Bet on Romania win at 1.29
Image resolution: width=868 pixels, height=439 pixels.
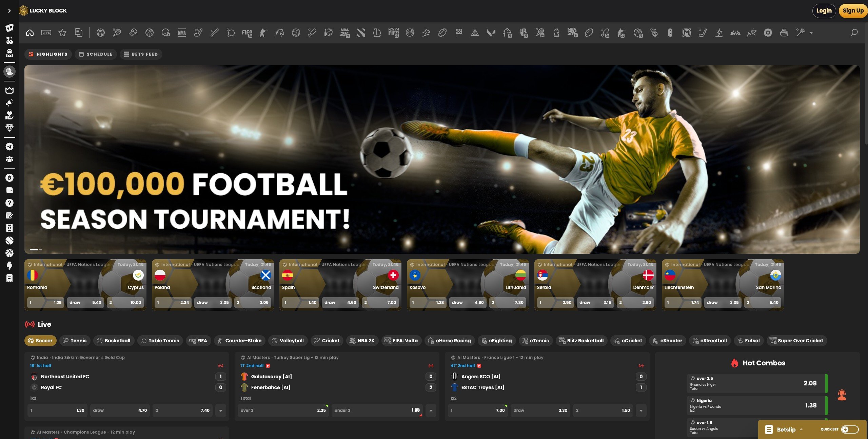[x=45, y=303]
